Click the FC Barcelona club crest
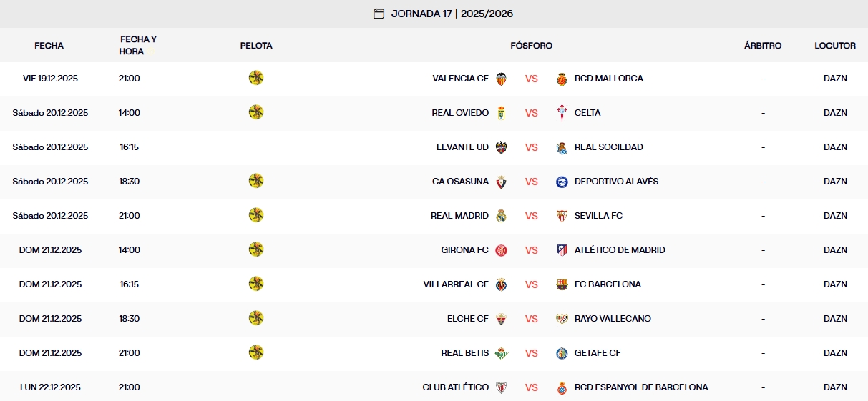868x401 pixels. [562, 284]
